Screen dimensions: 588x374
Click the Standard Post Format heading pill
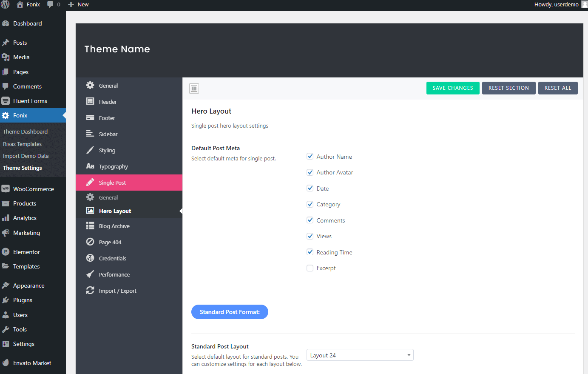point(230,312)
